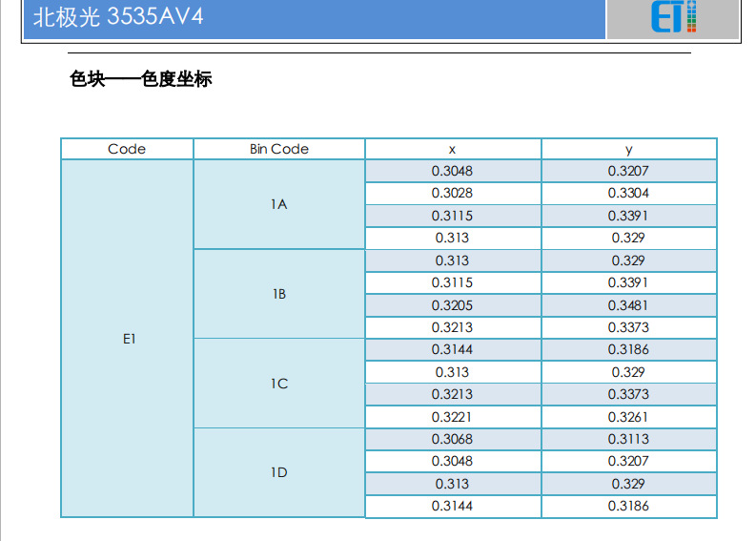
Task: Click the y column header
Action: pyautogui.click(x=628, y=149)
